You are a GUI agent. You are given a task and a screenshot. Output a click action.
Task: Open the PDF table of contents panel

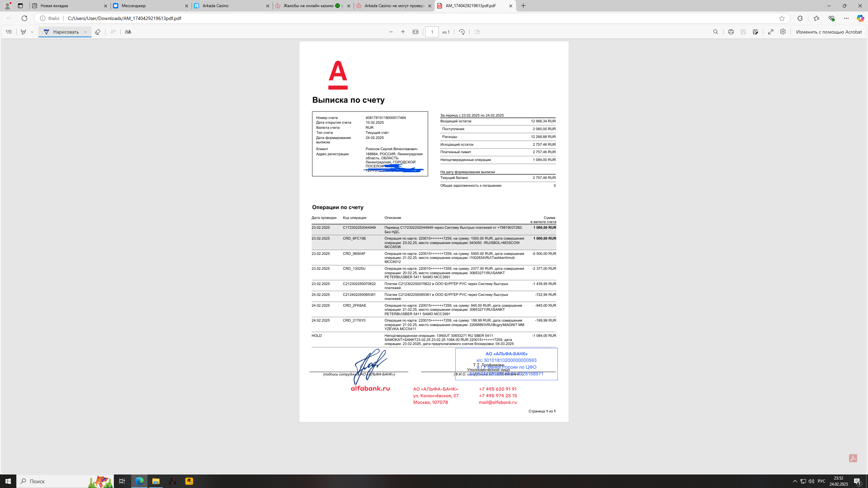[x=9, y=32]
